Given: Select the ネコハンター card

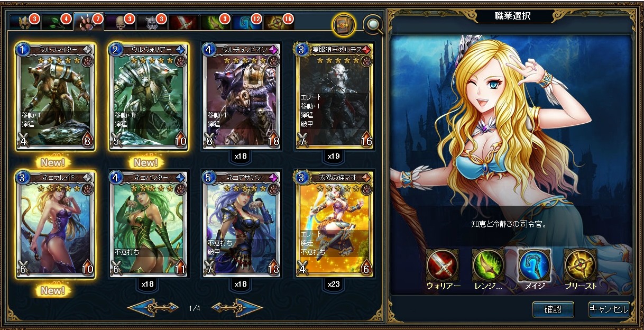Looking at the screenshot, I should pos(148,224).
